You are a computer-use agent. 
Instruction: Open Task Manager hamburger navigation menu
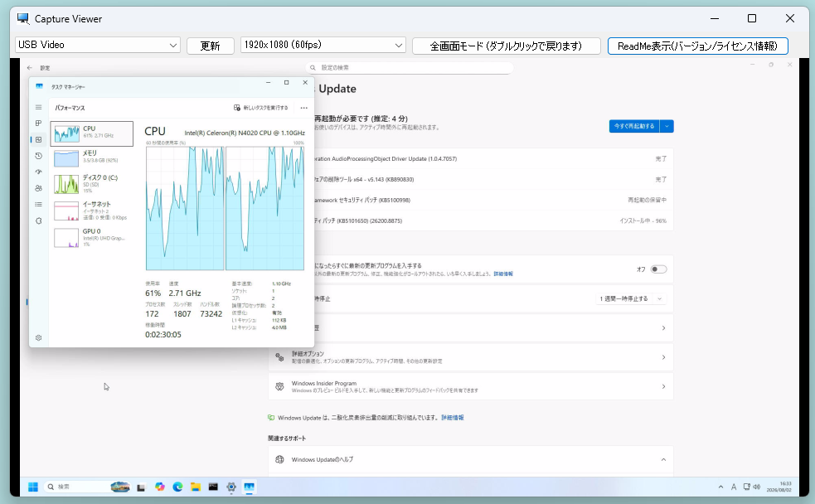coord(38,107)
